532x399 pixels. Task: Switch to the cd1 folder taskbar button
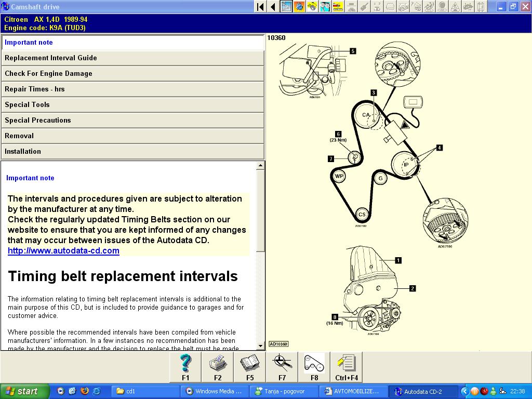146,391
